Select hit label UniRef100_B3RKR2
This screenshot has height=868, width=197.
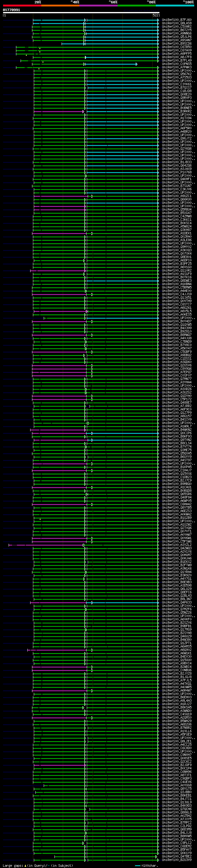[177, 111]
